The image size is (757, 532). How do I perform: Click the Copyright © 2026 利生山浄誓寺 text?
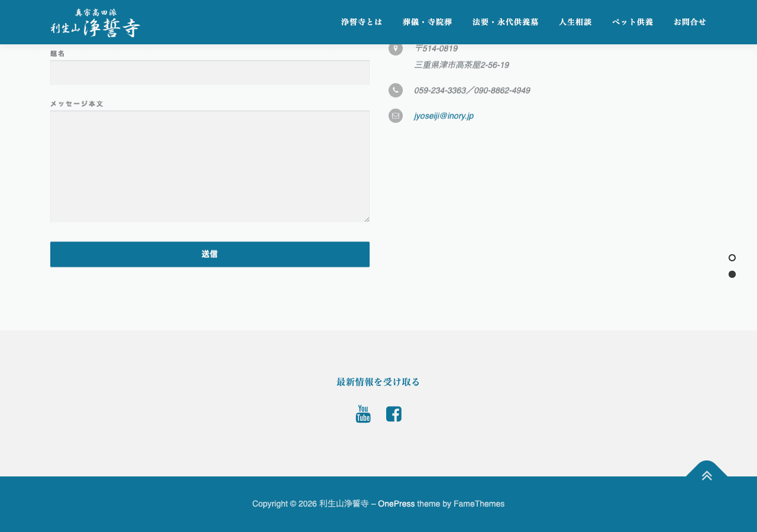(x=310, y=504)
